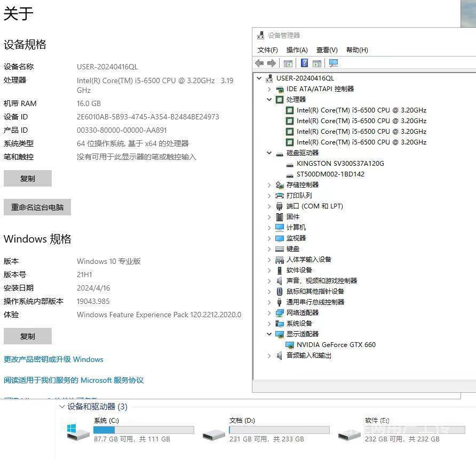Click the 通用串行总线控制器 USB icon

point(280,302)
